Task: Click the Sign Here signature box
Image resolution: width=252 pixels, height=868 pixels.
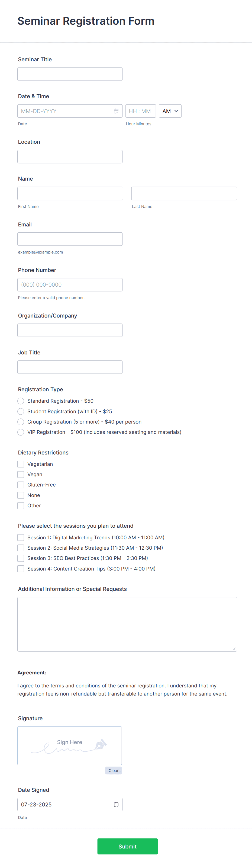Action: [x=70, y=745]
